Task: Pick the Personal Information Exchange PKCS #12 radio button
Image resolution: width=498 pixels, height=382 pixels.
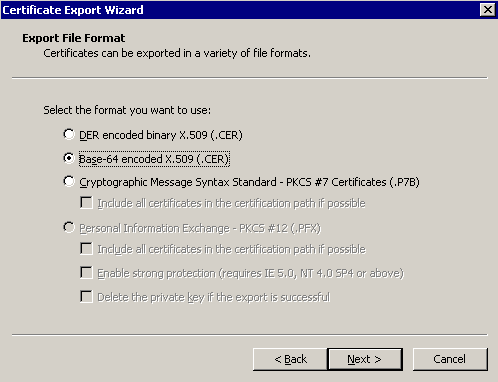Action: [69, 228]
